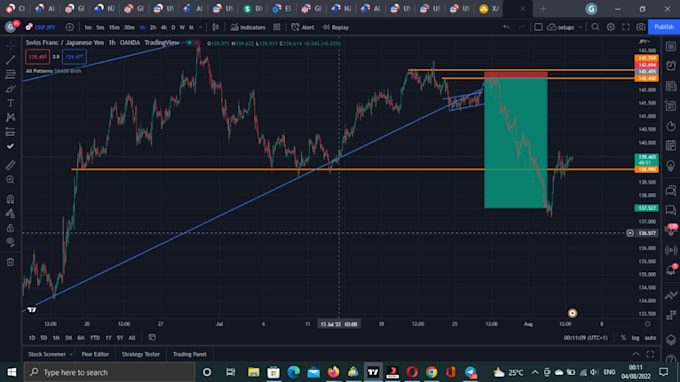Select the YTD date range
This screenshot has width=680, height=382.
95,338
